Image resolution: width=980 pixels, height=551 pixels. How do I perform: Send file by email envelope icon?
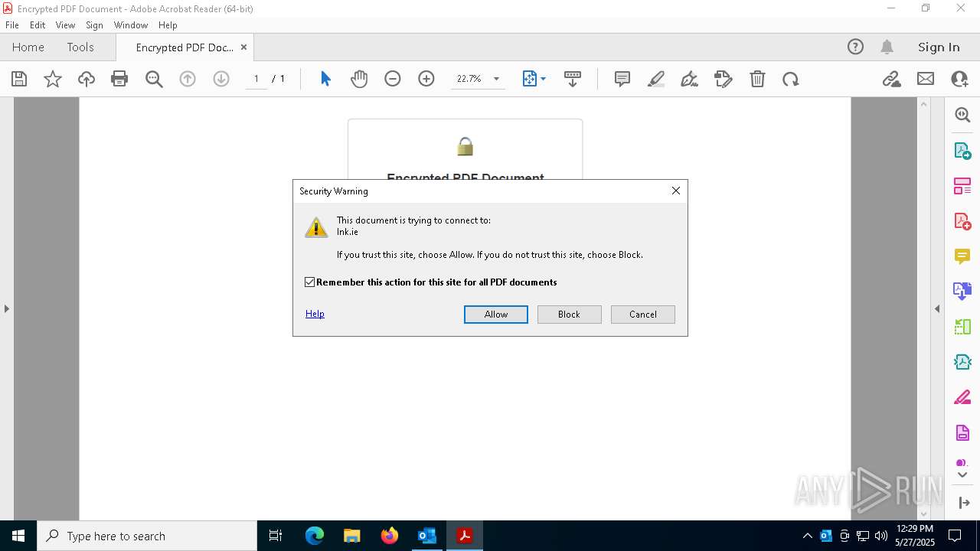926,79
